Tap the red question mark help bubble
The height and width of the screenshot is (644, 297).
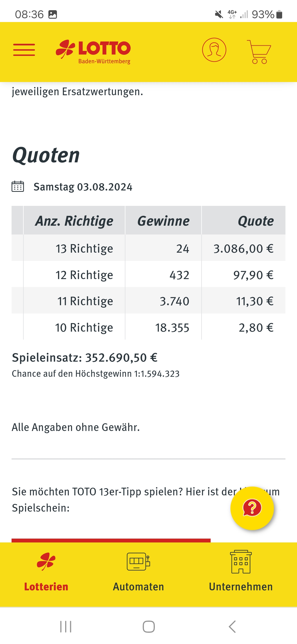[x=252, y=508]
